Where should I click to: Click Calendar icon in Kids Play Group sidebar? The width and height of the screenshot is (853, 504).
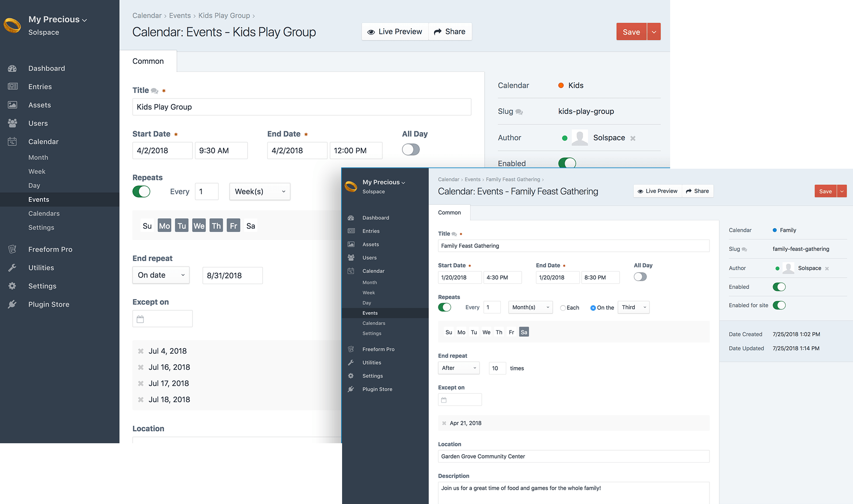pos(12,142)
